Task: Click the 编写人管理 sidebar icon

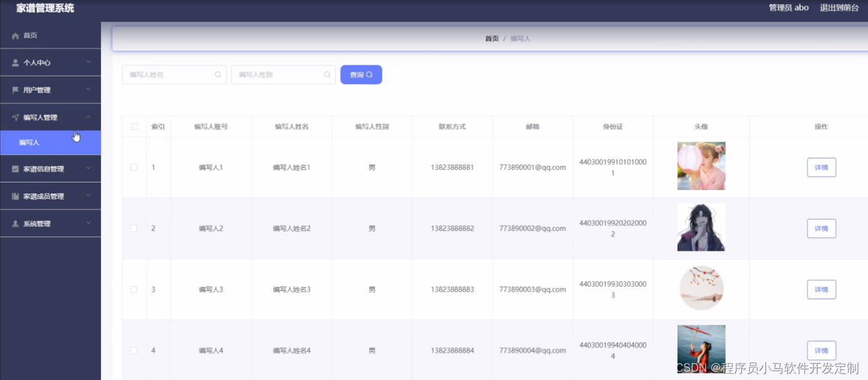Action: click(15, 117)
